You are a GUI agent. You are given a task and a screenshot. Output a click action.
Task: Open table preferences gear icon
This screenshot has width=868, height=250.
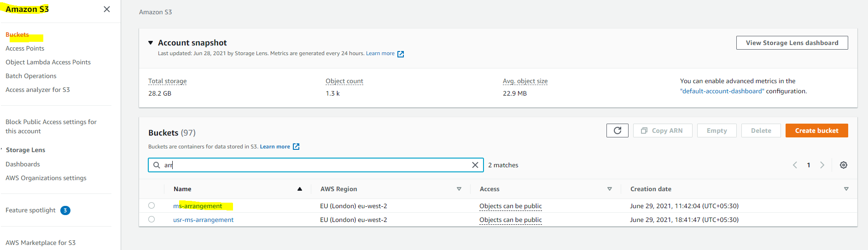pos(843,165)
